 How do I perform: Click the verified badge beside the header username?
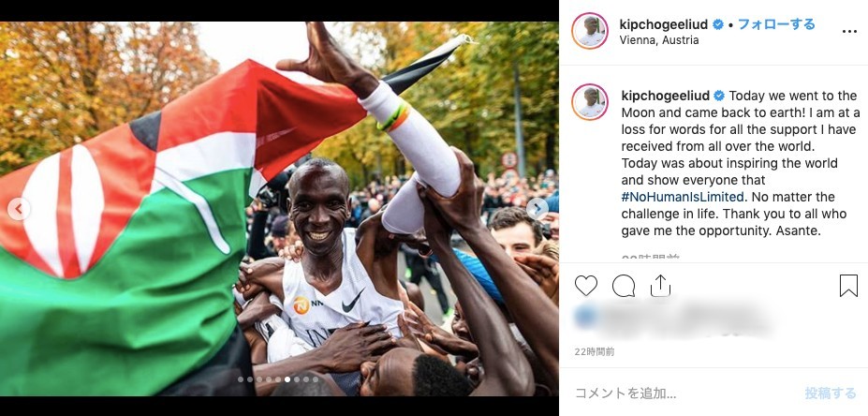pos(718,25)
